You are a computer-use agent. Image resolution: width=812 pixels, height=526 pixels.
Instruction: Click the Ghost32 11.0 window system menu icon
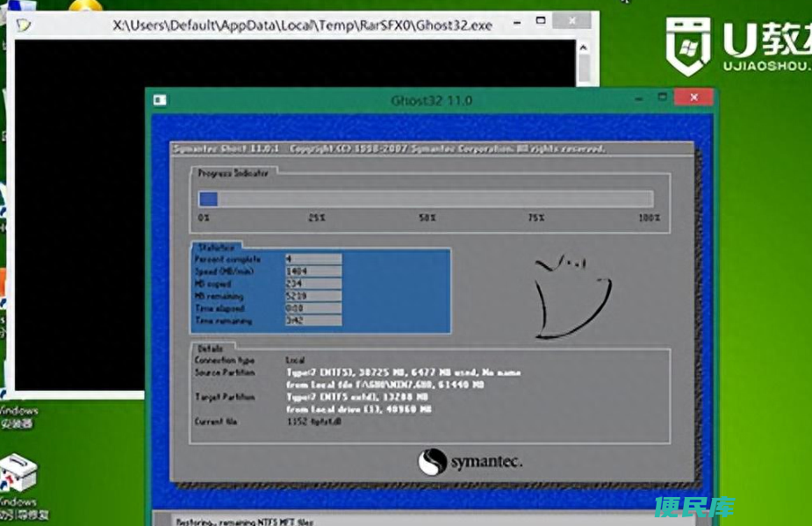tap(160, 99)
